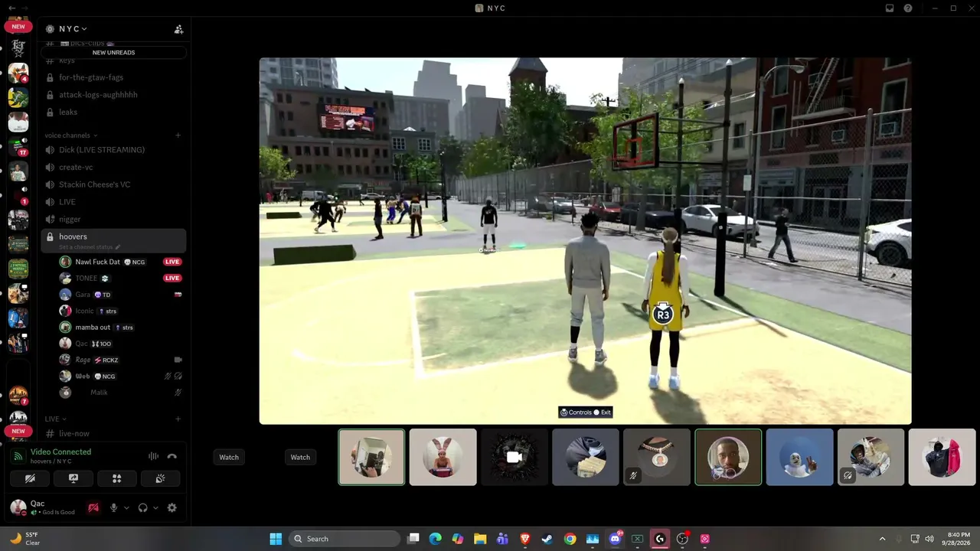The width and height of the screenshot is (980, 551).
Task: Open File Explorer from the taskbar
Action: (479, 539)
